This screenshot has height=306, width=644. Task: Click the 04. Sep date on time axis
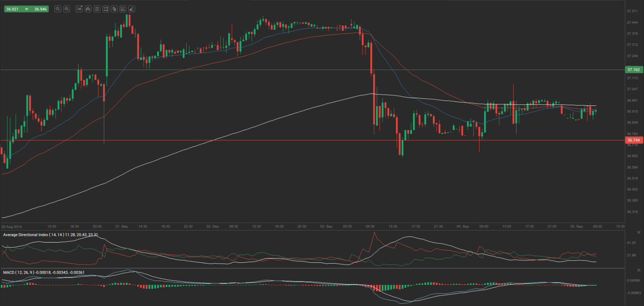point(462,226)
